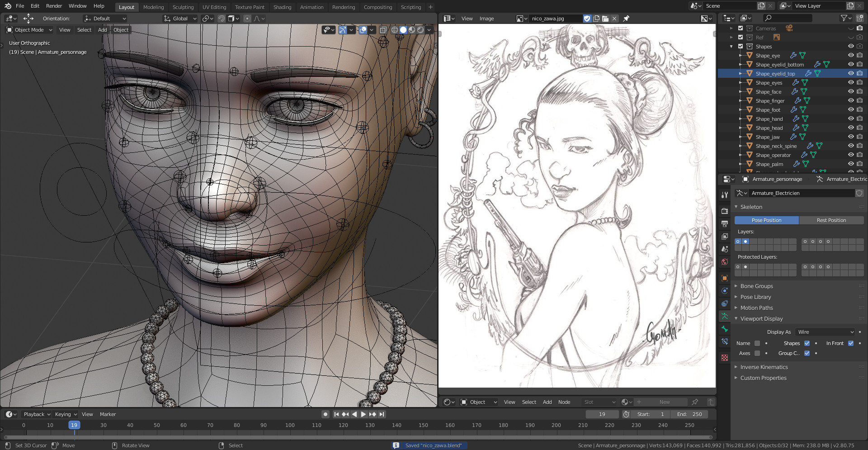Disable In Front checkbox
868x450 pixels.
tap(851, 343)
